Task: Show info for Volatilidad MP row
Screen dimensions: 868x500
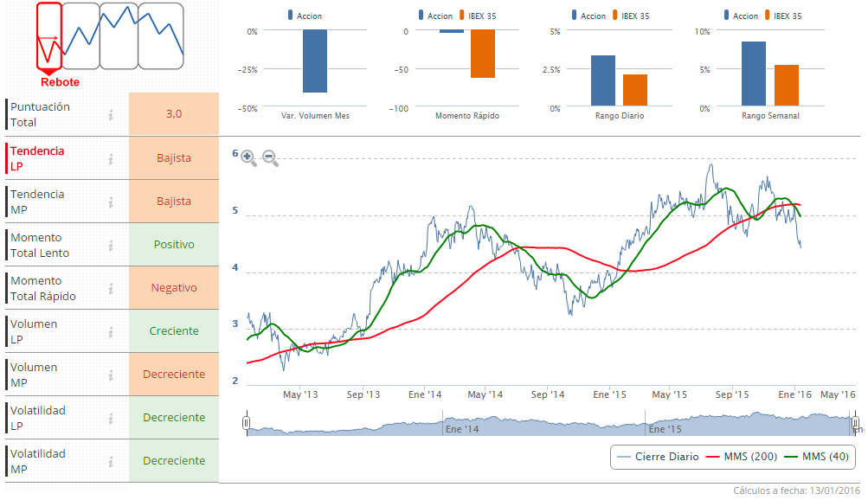Action: (x=111, y=461)
